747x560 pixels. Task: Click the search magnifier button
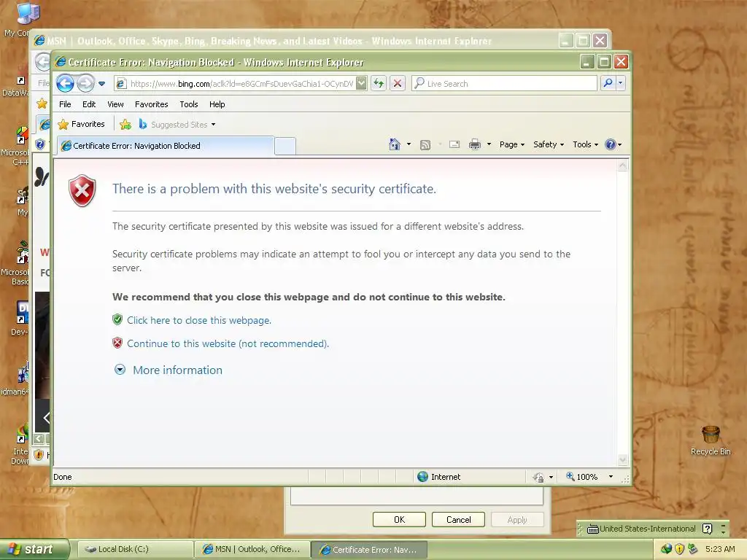(608, 83)
